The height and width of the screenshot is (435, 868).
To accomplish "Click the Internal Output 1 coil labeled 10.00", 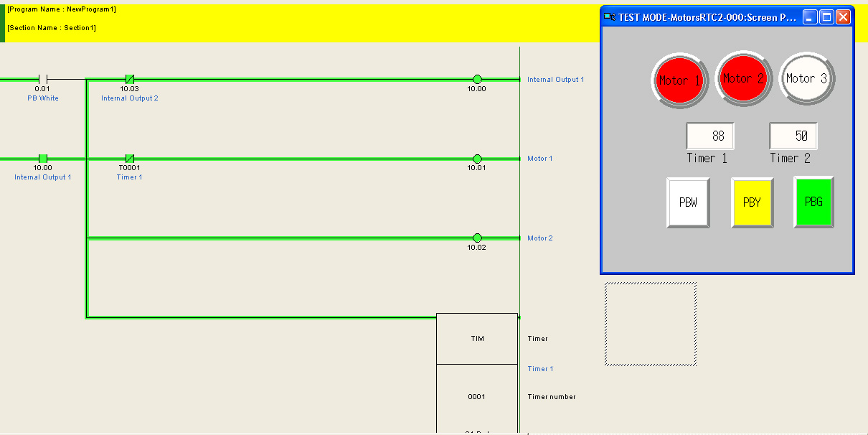I will pos(477,79).
